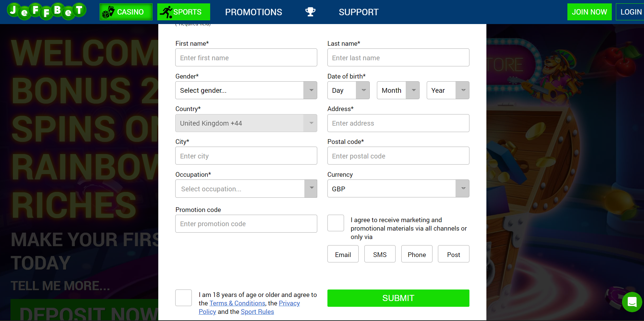Click the LOGIN button
Image resolution: width=644 pixels, height=321 pixels.
tap(631, 12)
